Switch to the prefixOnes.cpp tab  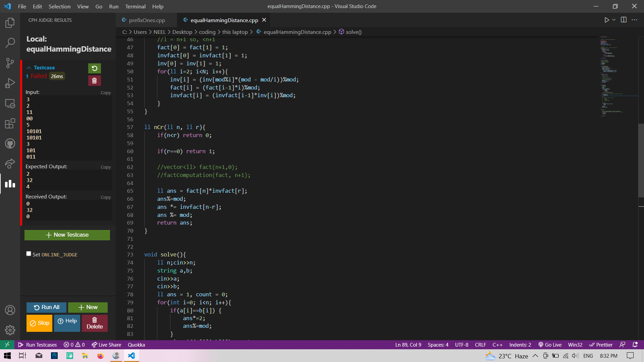[147, 20]
